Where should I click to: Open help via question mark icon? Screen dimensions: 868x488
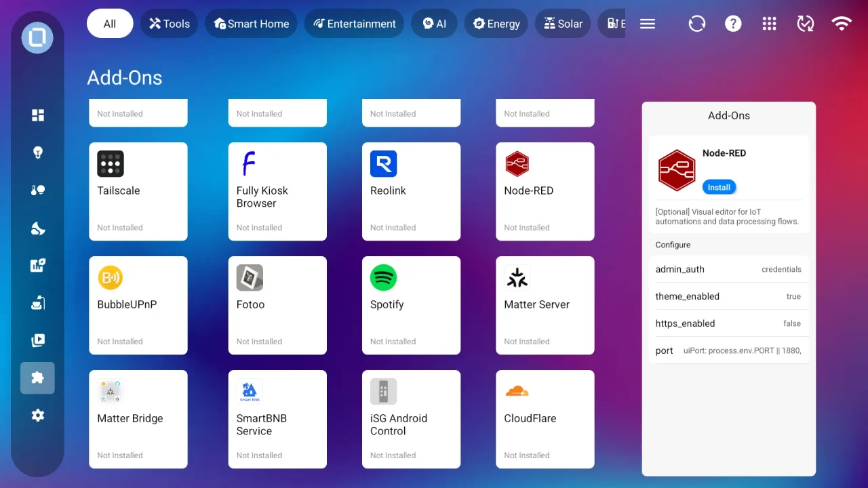[733, 24]
